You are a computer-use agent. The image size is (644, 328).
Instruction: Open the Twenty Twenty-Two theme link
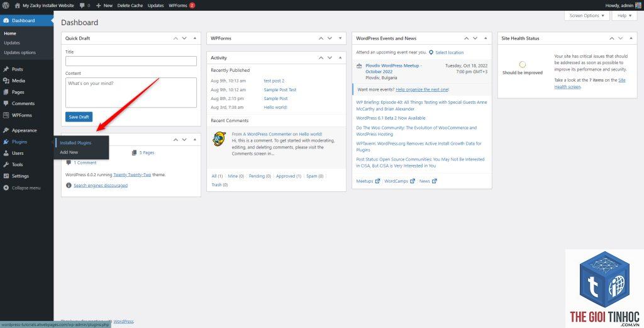point(132,174)
